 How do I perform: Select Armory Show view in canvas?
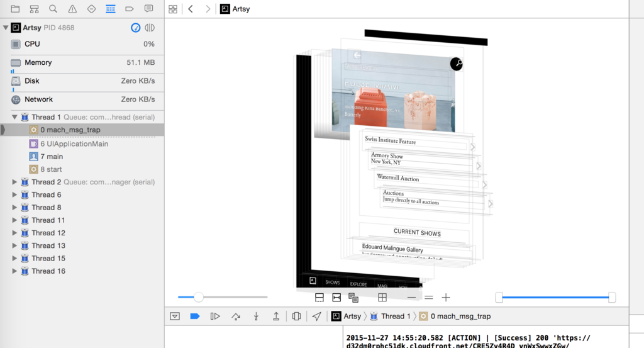[423, 159]
